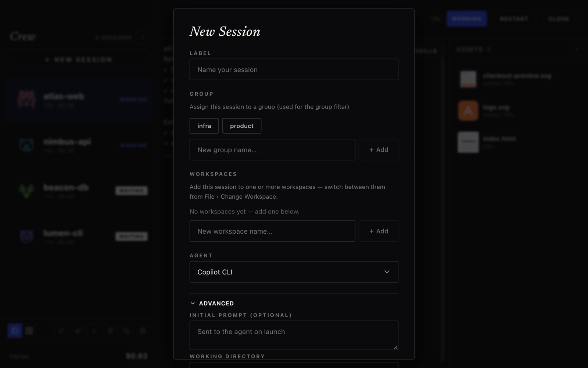Open the orange logo.svg asset icon
This screenshot has height=368, width=588.
tap(468, 111)
